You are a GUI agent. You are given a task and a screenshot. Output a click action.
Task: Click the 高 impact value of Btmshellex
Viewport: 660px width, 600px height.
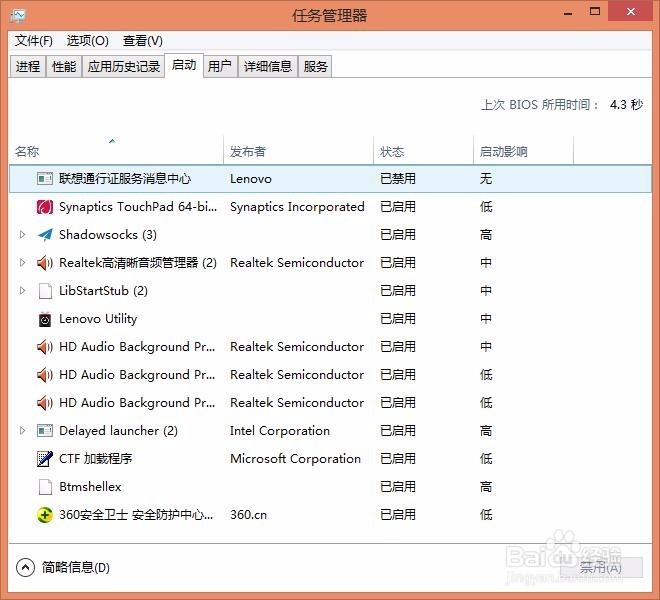click(486, 487)
